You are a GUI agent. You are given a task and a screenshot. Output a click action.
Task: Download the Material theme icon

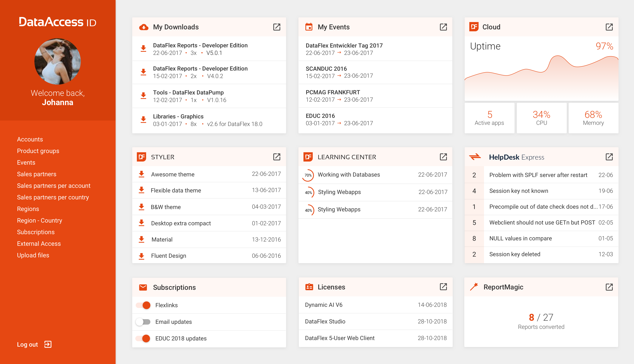coord(141,240)
